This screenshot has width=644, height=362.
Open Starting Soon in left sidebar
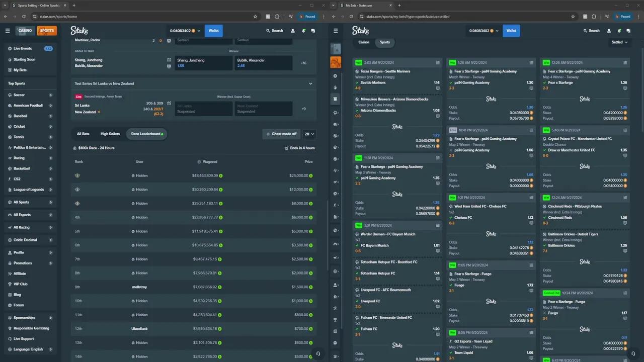point(30,59)
